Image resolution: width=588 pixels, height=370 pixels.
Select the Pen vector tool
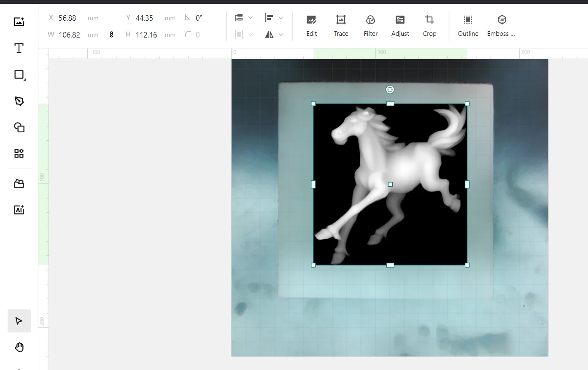19,101
